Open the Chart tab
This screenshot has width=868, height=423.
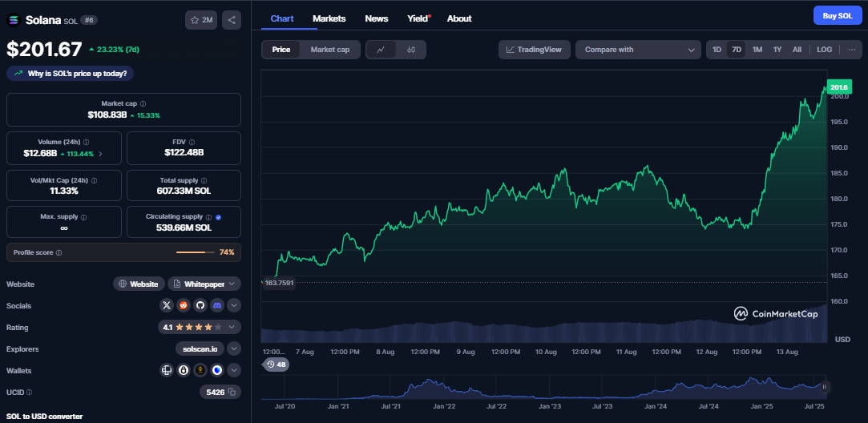coord(282,18)
